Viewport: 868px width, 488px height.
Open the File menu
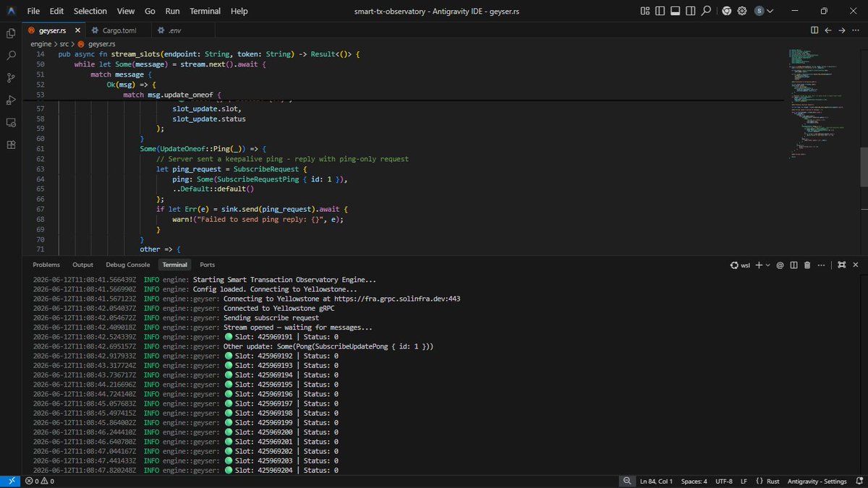[34, 11]
